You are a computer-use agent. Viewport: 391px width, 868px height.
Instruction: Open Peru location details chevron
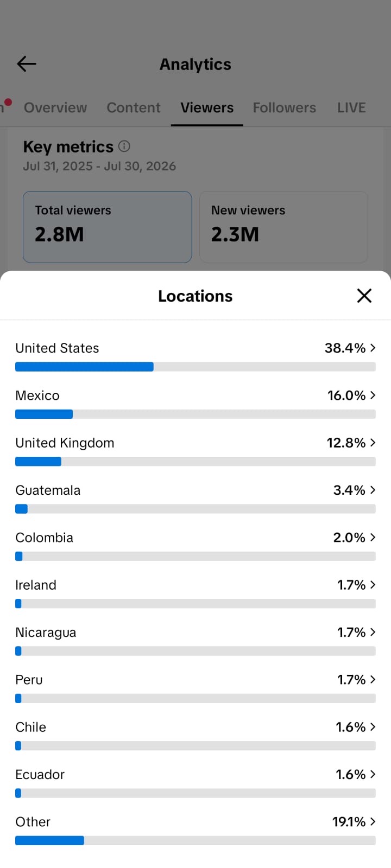[373, 679]
